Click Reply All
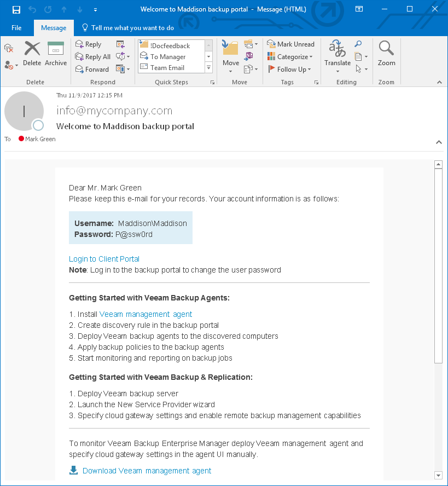The height and width of the screenshot is (486, 448). pyautogui.click(x=92, y=57)
